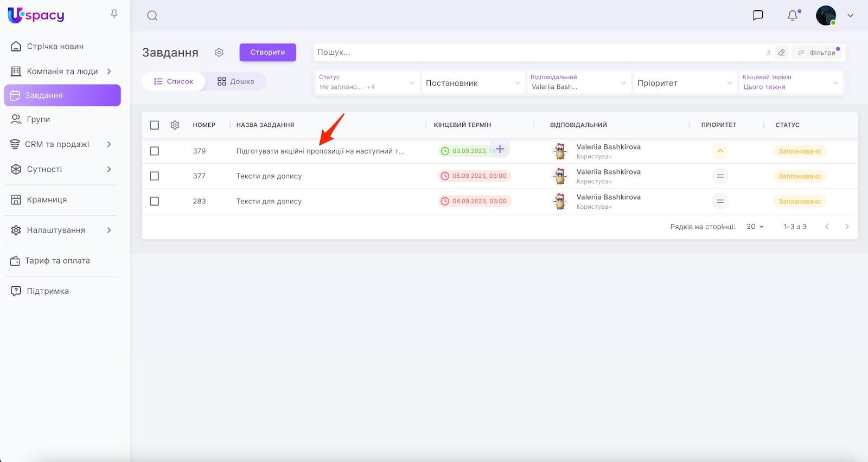868x462 pixels.
Task: Open the notifications bell
Action: coord(793,15)
